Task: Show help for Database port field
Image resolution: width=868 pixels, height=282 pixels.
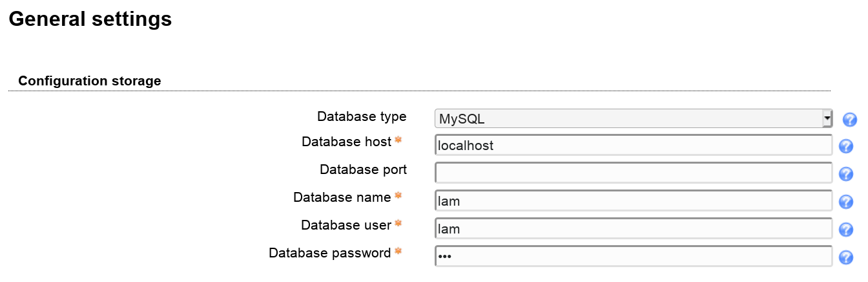Action: (x=846, y=175)
